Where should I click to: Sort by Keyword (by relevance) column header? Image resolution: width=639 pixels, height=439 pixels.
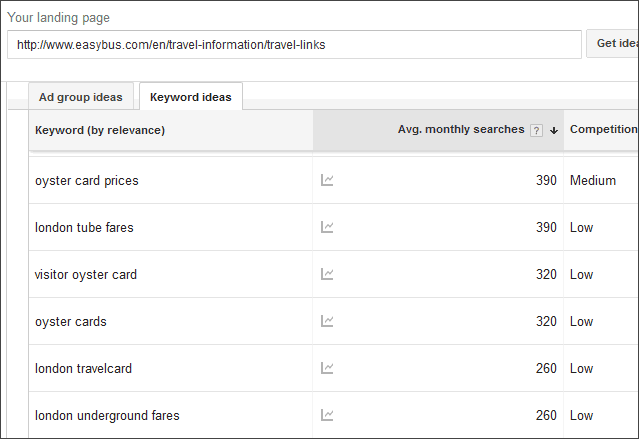point(100,130)
